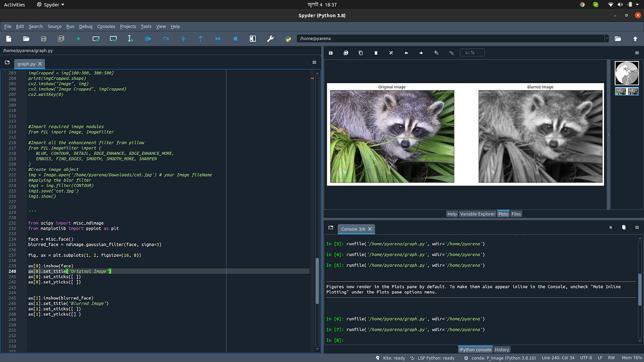Expand the working directory dropdown

[607, 39]
